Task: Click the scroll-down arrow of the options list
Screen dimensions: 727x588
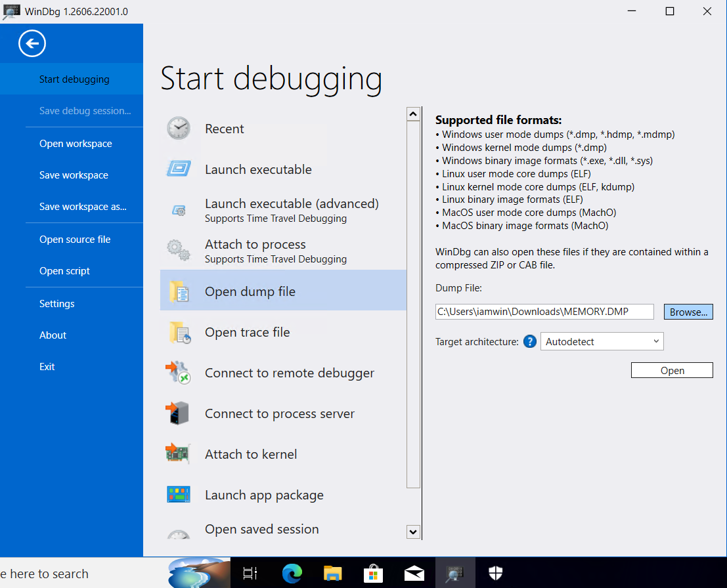Action: pos(413,532)
